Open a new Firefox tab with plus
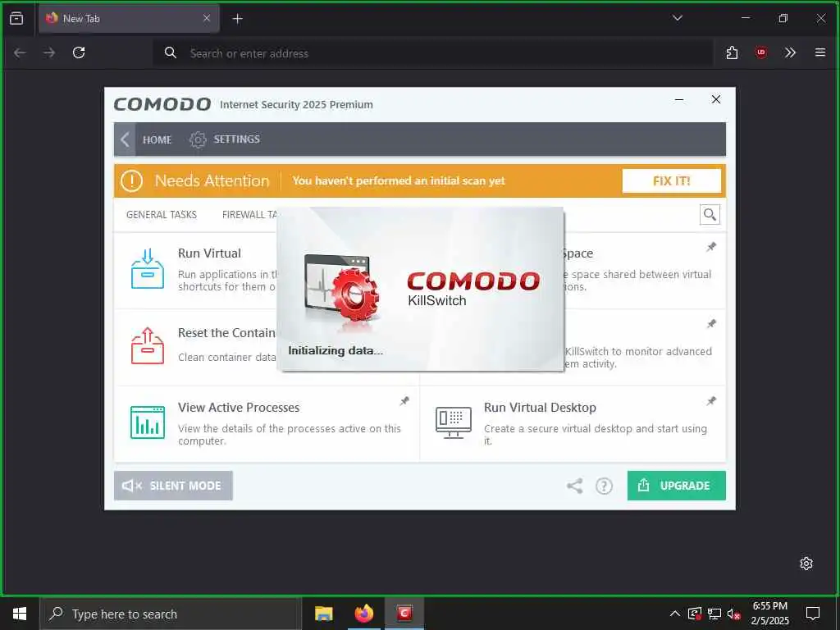The width and height of the screenshot is (840, 630). coord(237,19)
